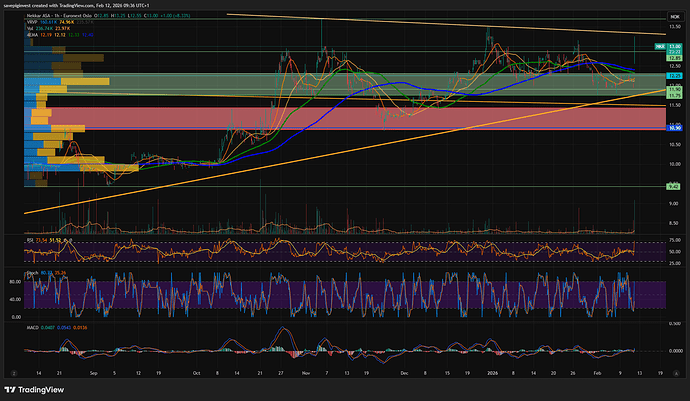This screenshot has height=401, width=690.
Task: Click the MACD pane legend label
Action: 31,326
